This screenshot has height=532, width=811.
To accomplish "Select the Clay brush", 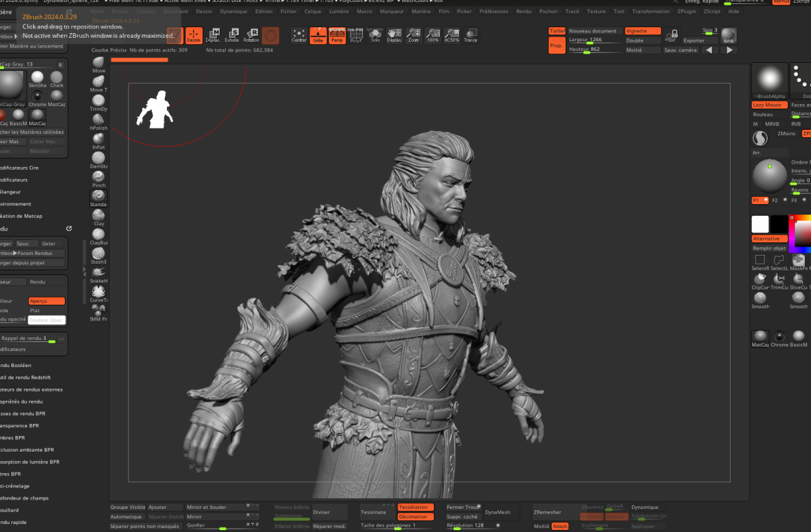I will pyautogui.click(x=99, y=217).
